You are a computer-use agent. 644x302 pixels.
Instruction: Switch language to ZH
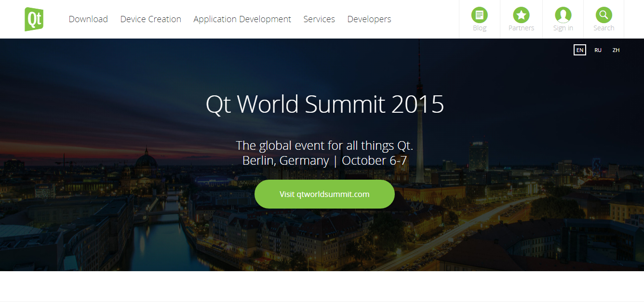tap(616, 50)
